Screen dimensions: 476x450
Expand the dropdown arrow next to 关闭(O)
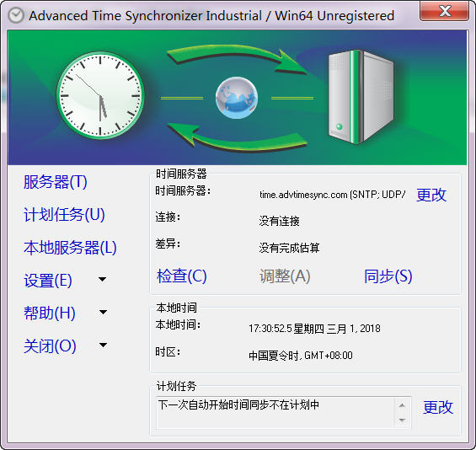click(x=104, y=345)
